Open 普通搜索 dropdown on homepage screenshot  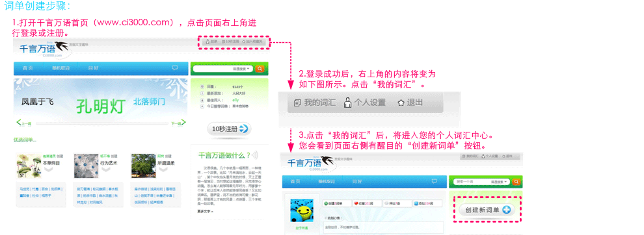tap(242, 69)
